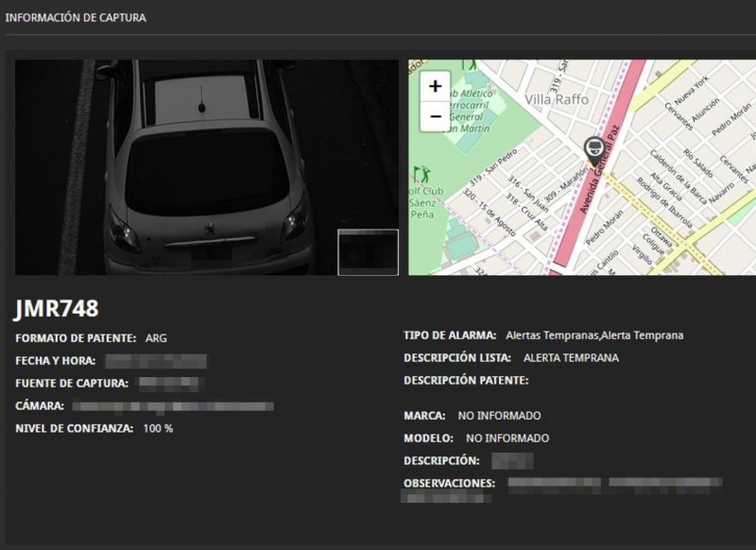Viewport: 756px width, 550px height.
Task: Click the INFORMACIÓN DE CAPTURA heading
Action: (76, 18)
